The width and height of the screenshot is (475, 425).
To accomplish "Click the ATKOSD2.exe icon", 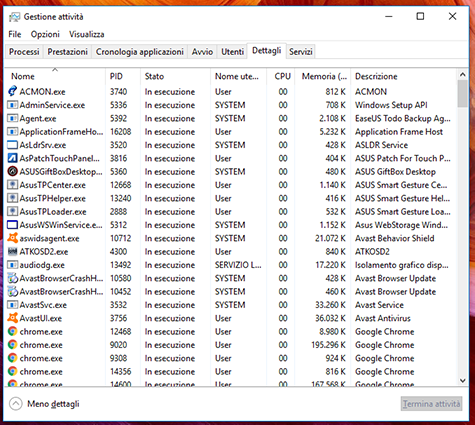I will (x=12, y=252).
